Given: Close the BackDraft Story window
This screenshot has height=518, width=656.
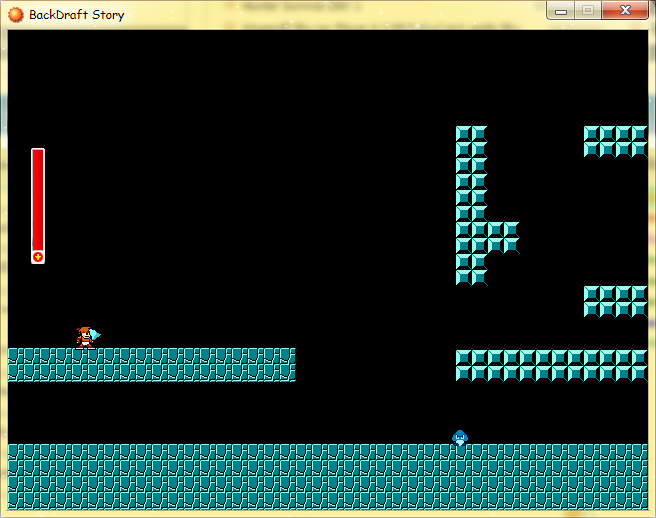Looking at the screenshot, I should point(625,10).
